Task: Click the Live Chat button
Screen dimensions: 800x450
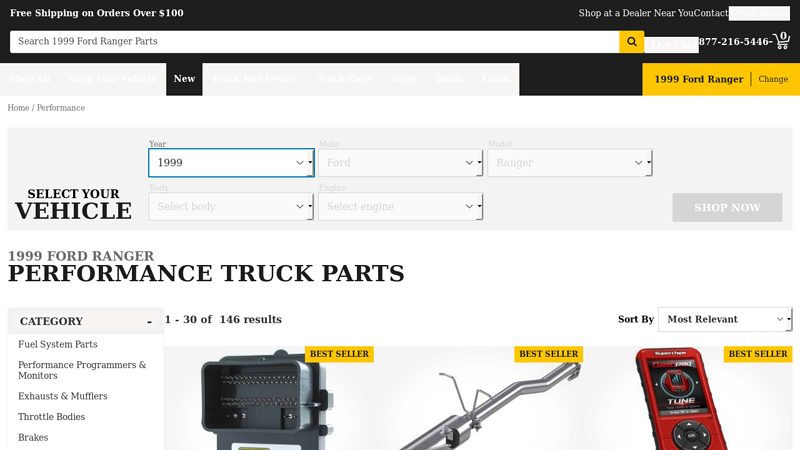Action: [x=671, y=45]
